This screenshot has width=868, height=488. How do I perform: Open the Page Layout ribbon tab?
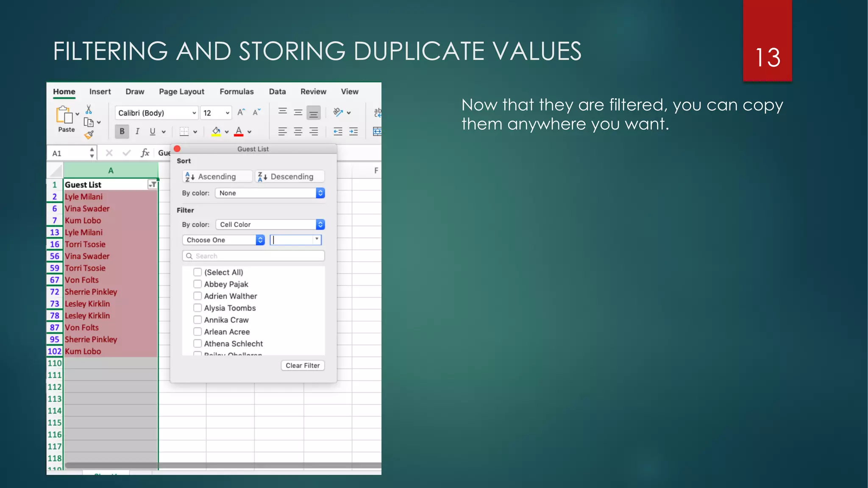pos(181,91)
